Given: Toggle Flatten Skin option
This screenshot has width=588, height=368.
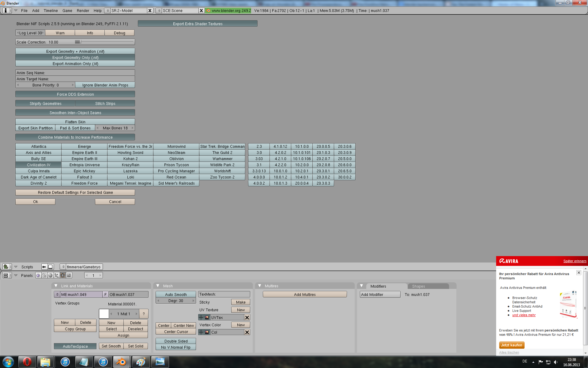Looking at the screenshot, I should (x=75, y=122).
